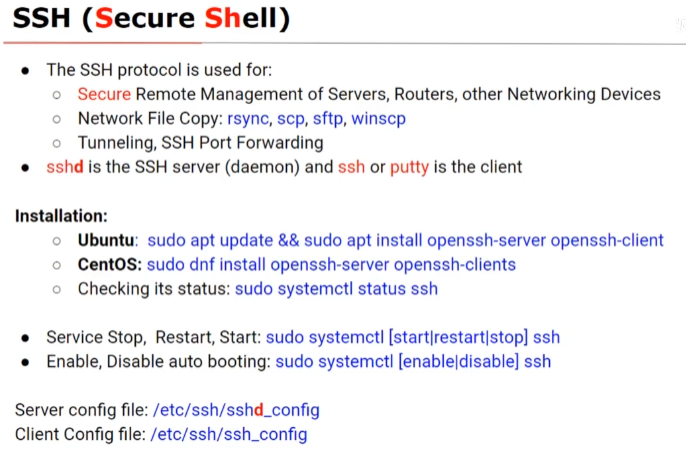Click the red word sshd
Image resolution: width=686 pixels, height=451 pixels.
pyautogui.click(x=65, y=167)
